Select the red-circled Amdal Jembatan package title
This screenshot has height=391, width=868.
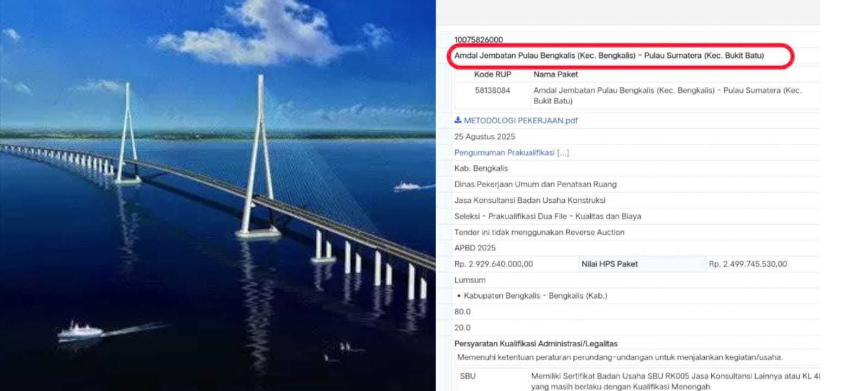[609, 55]
